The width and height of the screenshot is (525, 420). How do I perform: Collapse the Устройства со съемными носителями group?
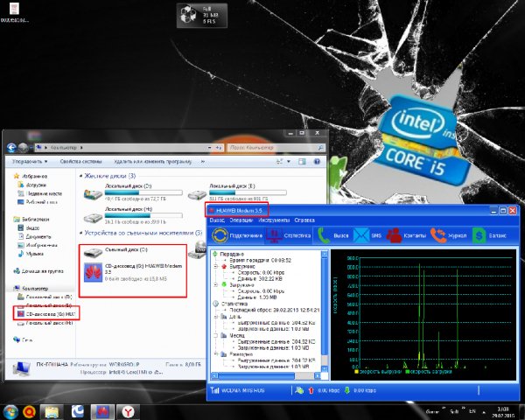pyautogui.click(x=81, y=233)
